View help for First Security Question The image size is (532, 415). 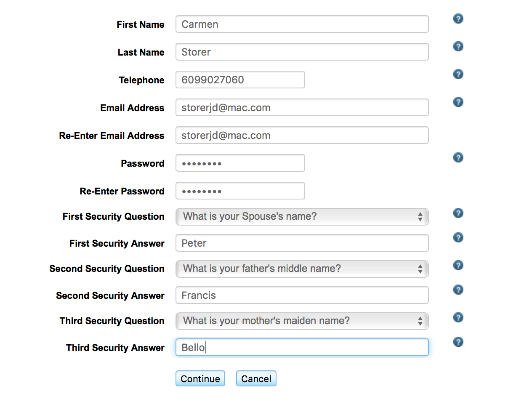click(x=458, y=213)
